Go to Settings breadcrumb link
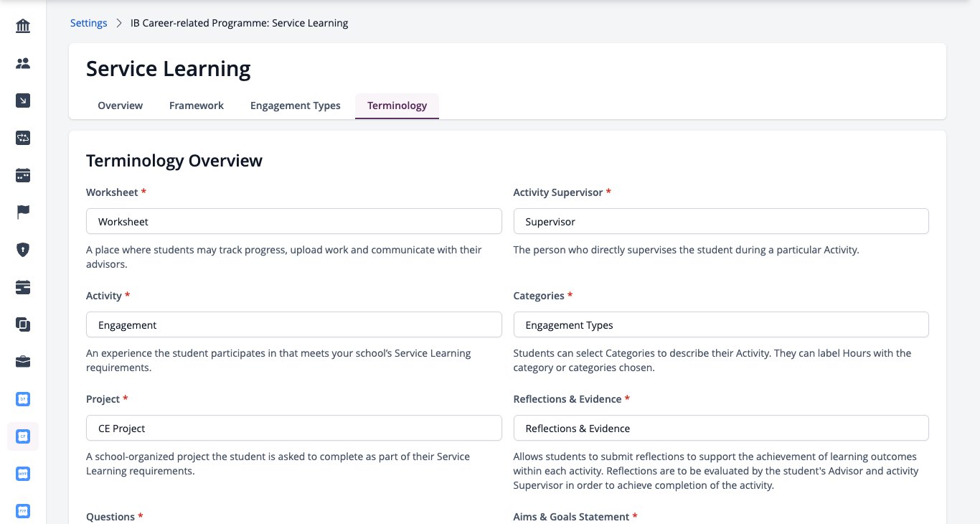Screen dimensions: 980x524 coord(89,23)
